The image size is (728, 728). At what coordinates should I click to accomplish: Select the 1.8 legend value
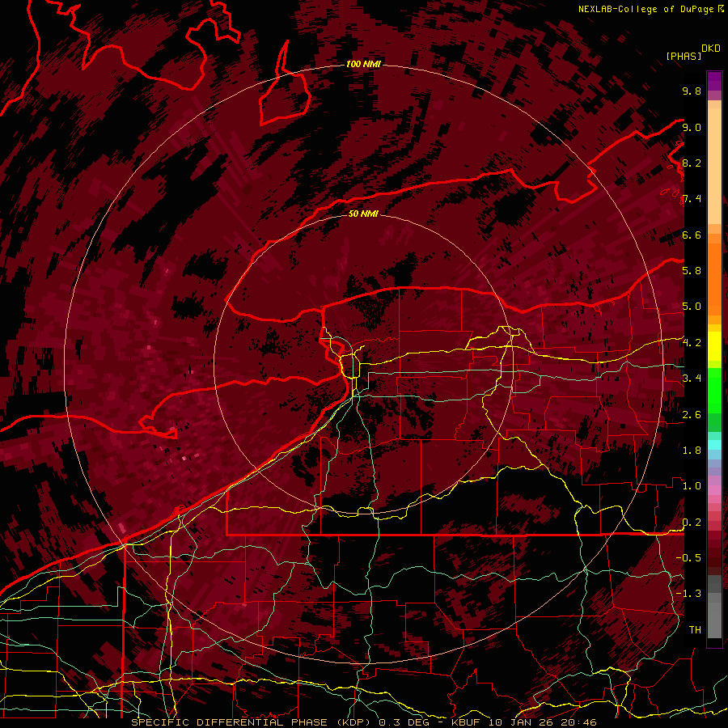click(692, 450)
